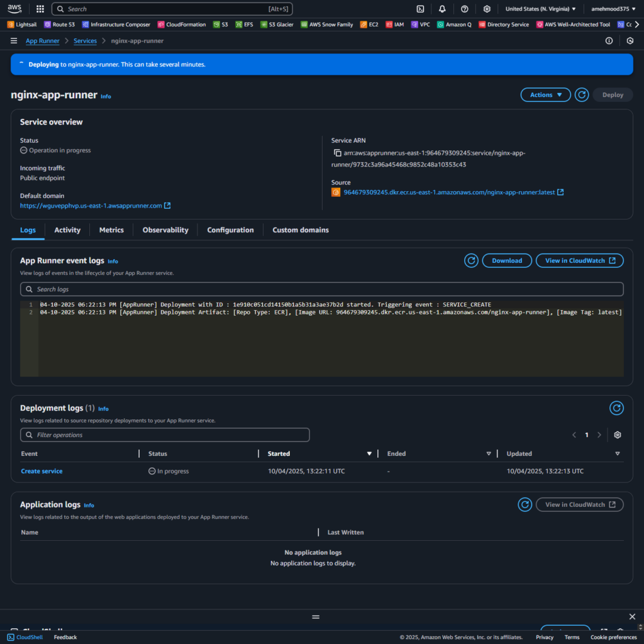Viewport: 644px width, 644px height.
Task: Refresh App Runner event logs
Action: [471, 261]
